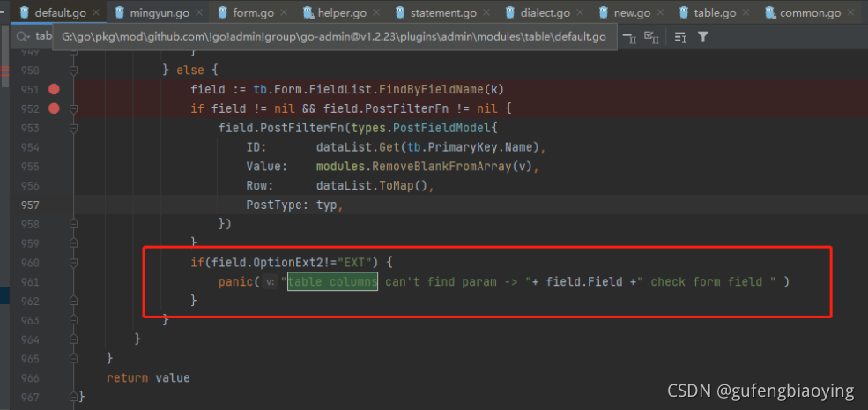Click the add selection for next occurrence icon
Viewport: 868px width, 410px height.
click(629, 37)
